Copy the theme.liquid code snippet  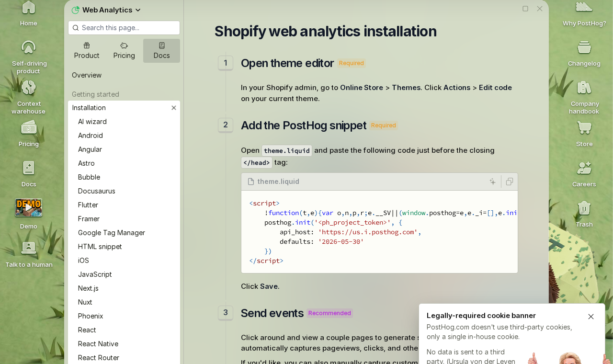point(510,182)
